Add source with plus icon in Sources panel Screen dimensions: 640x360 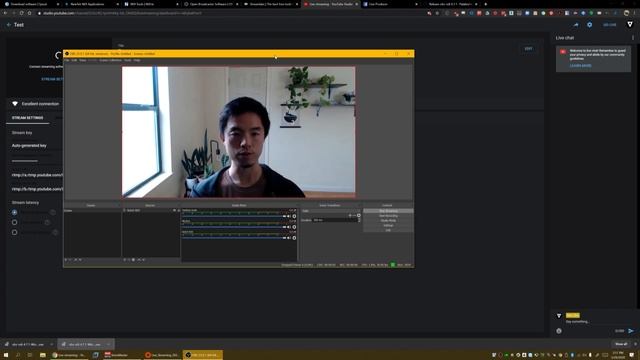pos(125,260)
